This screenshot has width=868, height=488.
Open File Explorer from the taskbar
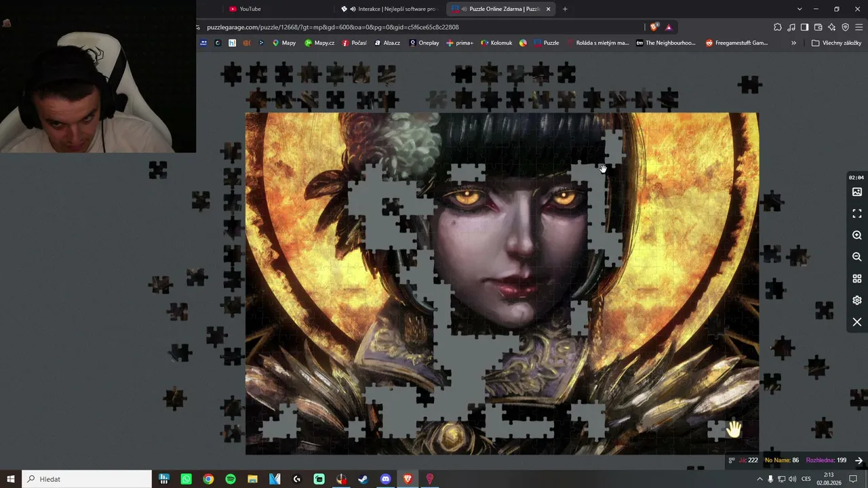[252, 479]
